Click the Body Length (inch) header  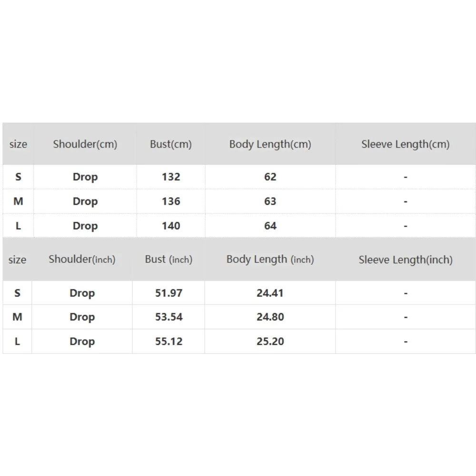click(x=270, y=259)
